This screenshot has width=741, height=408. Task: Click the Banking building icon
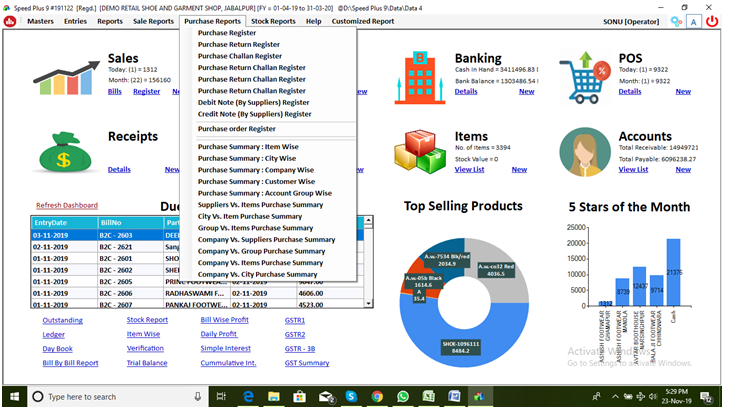pos(420,78)
